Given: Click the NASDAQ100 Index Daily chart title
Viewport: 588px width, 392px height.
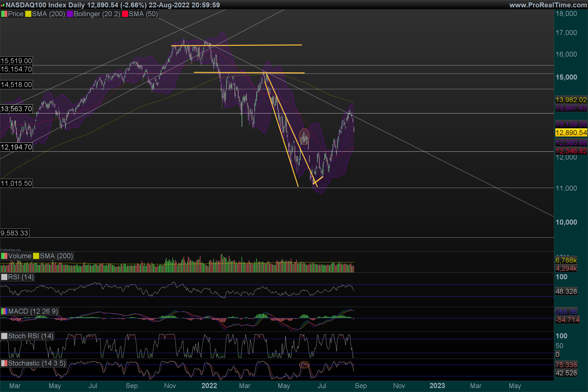Looking at the screenshot, I should tap(45, 5).
